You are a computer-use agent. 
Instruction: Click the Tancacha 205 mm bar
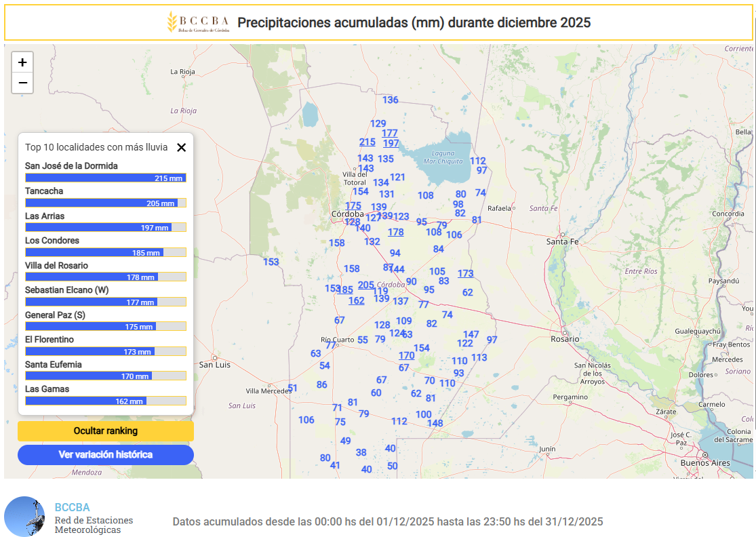pyautogui.click(x=105, y=203)
